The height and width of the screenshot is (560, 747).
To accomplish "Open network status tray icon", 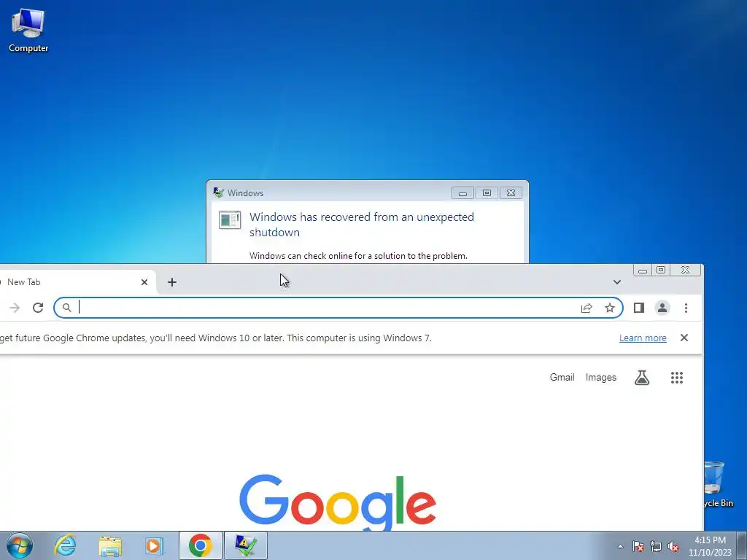I will pos(656,546).
